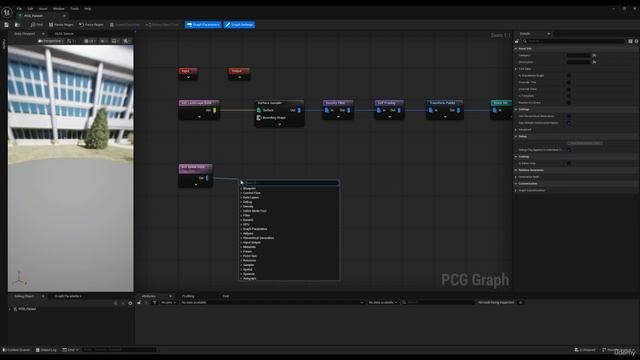Switch to the Profiling tab

188,296
